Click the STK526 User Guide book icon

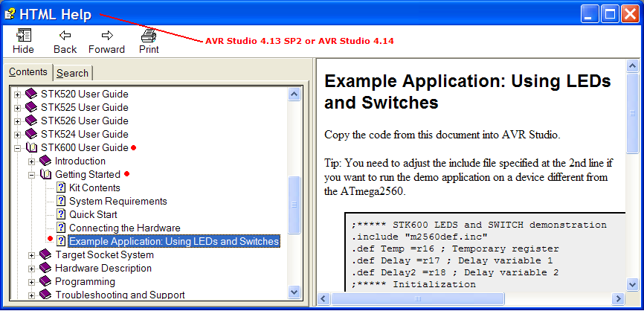30,121
